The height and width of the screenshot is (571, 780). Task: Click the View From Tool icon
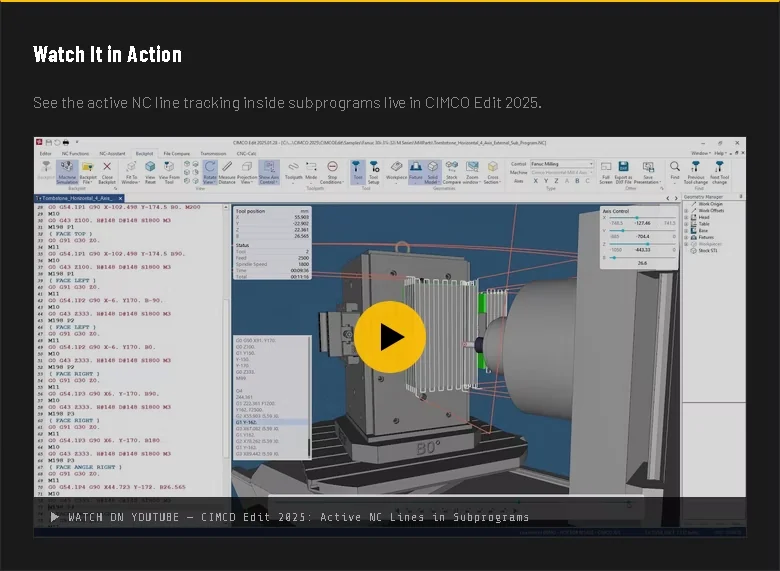[x=169, y=172]
